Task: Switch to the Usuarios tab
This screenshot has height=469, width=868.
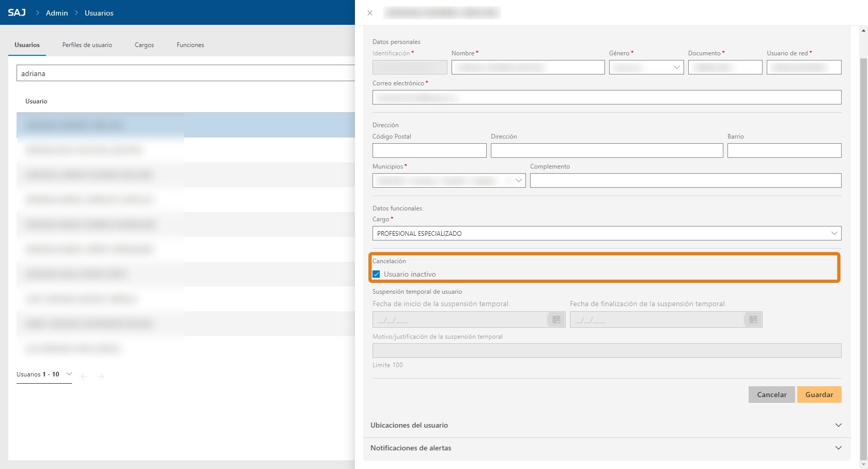Action: pos(27,45)
